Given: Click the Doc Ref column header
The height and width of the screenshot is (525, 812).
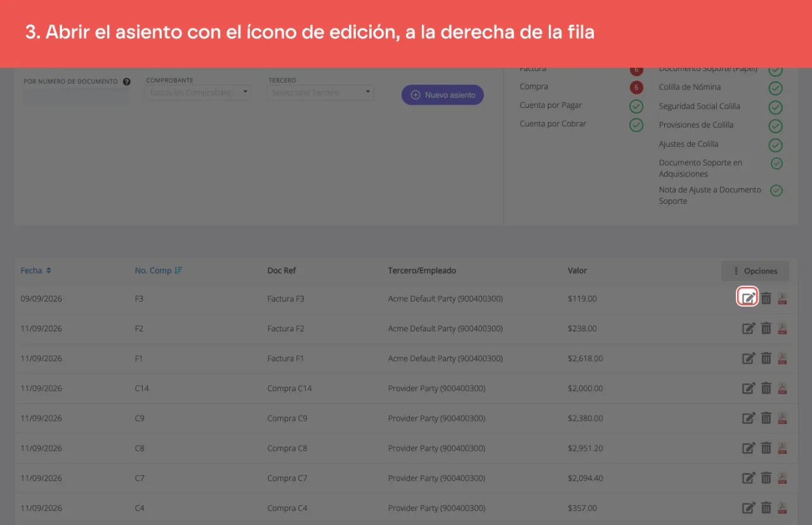Looking at the screenshot, I should coord(282,270).
